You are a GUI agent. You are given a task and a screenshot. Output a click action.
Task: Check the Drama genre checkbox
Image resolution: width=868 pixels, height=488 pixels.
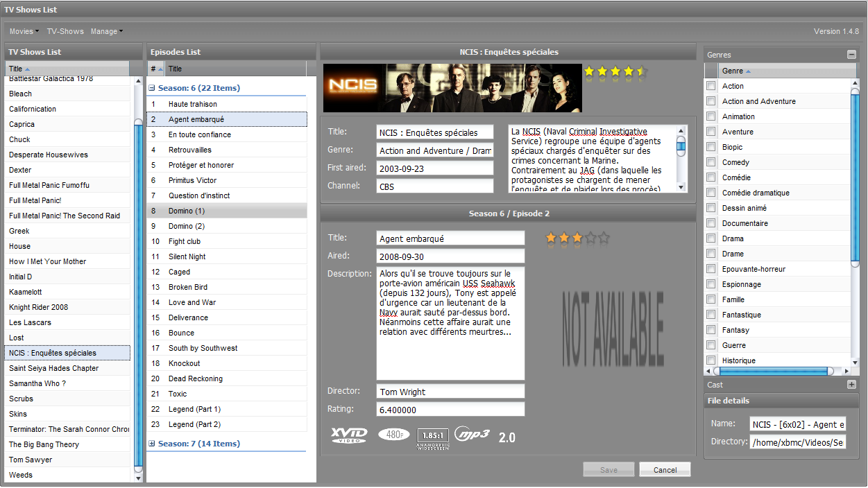pyautogui.click(x=710, y=238)
